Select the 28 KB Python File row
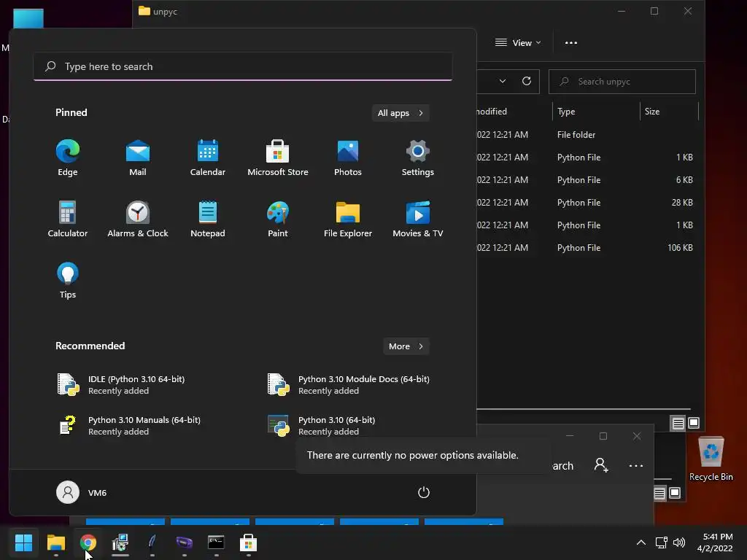 pyautogui.click(x=587, y=203)
